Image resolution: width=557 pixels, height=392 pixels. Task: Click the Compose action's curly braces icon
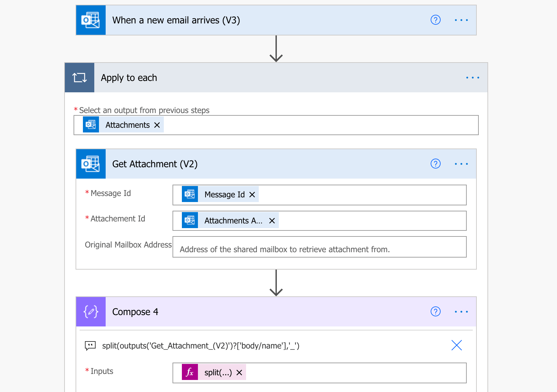pos(91,311)
